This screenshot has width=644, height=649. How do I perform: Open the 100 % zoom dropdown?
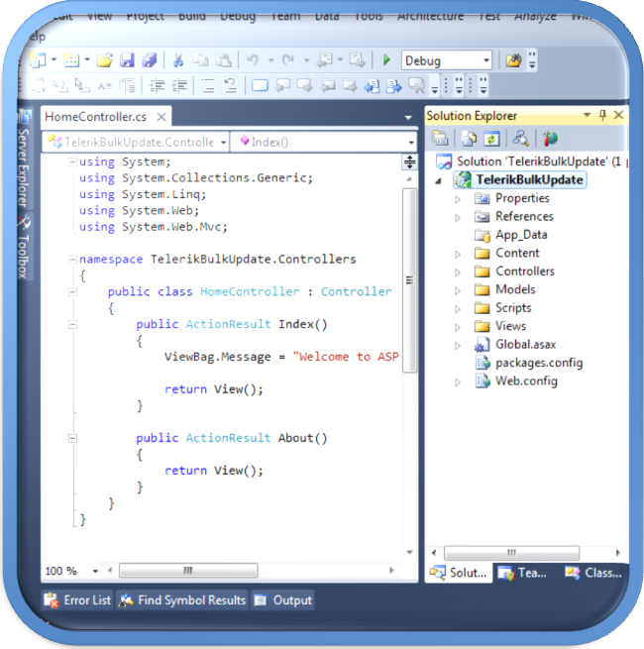point(95,571)
